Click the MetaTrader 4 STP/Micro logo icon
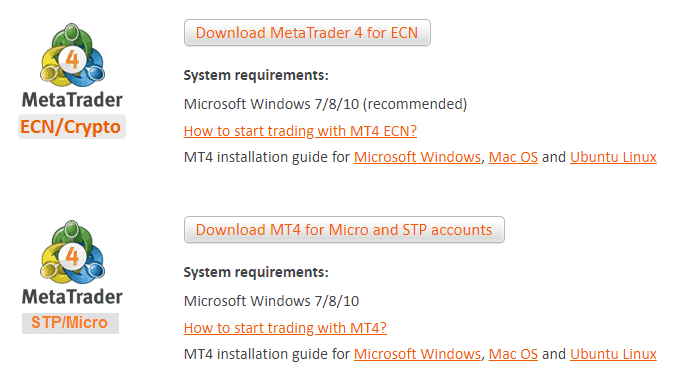The height and width of the screenshot is (383, 688). pyautogui.click(x=72, y=252)
